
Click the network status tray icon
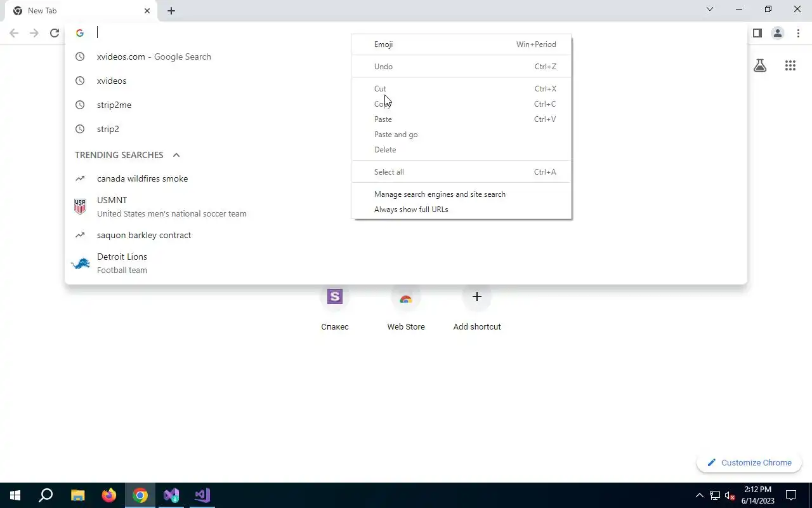pyautogui.click(x=715, y=495)
